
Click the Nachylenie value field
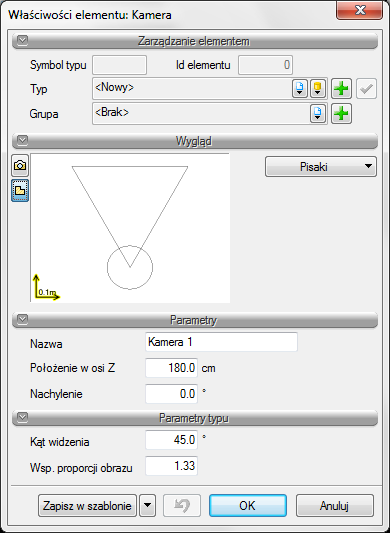(x=171, y=394)
